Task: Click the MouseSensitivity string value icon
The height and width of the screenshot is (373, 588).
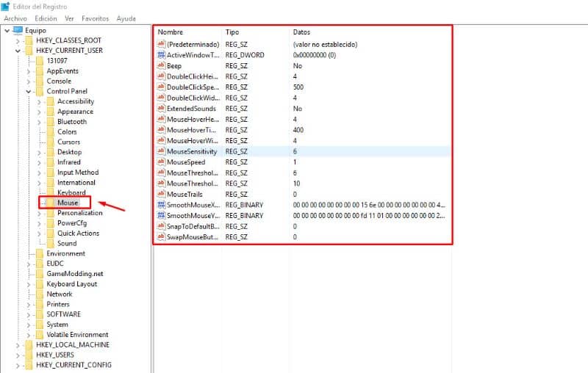Action: [x=162, y=151]
